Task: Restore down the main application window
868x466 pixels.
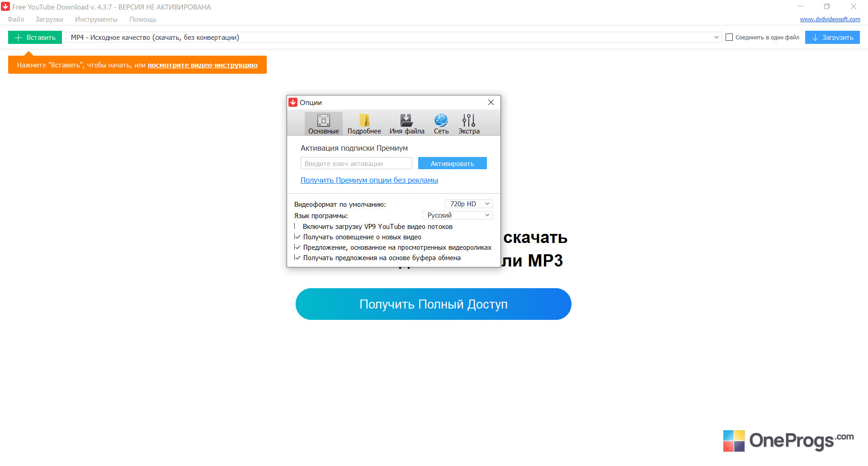Action: 827,7
